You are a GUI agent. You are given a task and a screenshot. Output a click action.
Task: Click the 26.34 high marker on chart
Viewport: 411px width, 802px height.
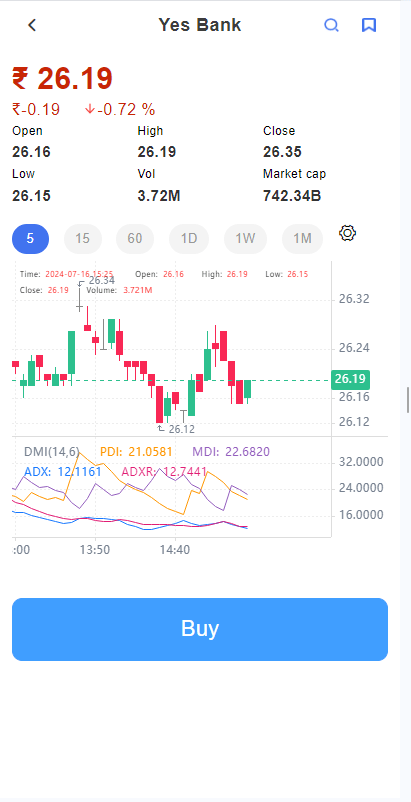[x=101, y=280]
